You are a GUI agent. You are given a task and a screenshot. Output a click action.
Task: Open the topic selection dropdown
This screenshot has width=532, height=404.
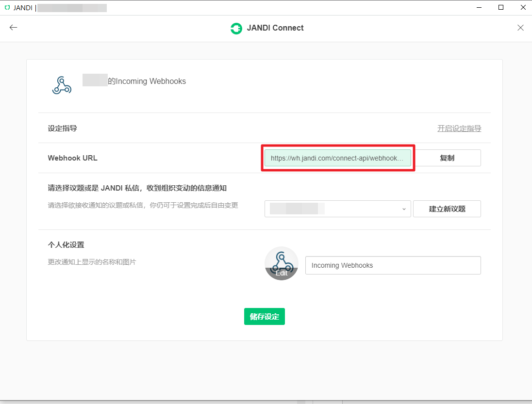pos(337,209)
